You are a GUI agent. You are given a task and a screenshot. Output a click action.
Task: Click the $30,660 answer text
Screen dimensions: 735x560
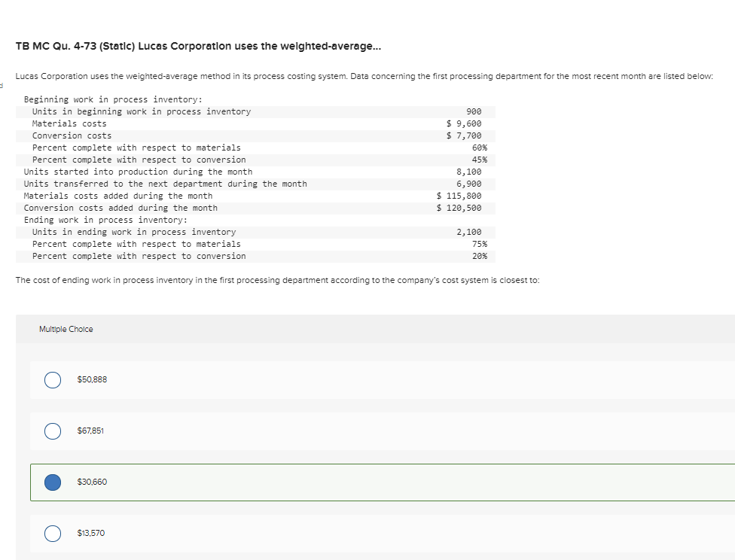pos(92,482)
